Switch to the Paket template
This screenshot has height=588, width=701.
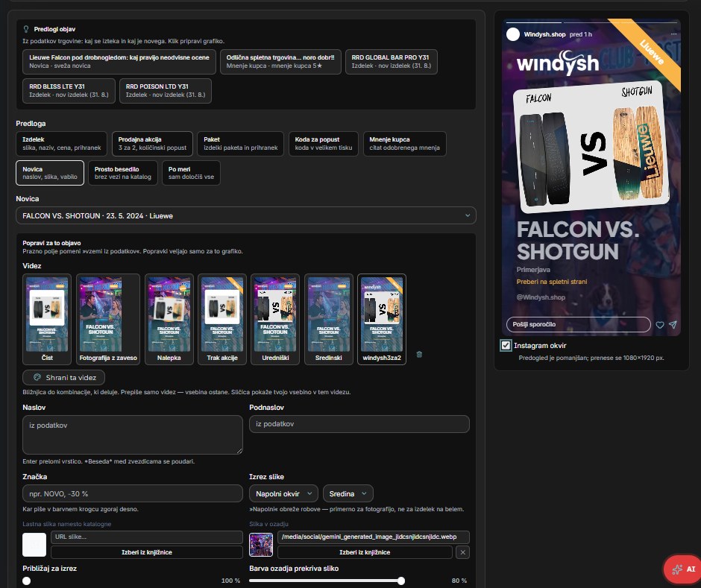(x=241, y=143)
